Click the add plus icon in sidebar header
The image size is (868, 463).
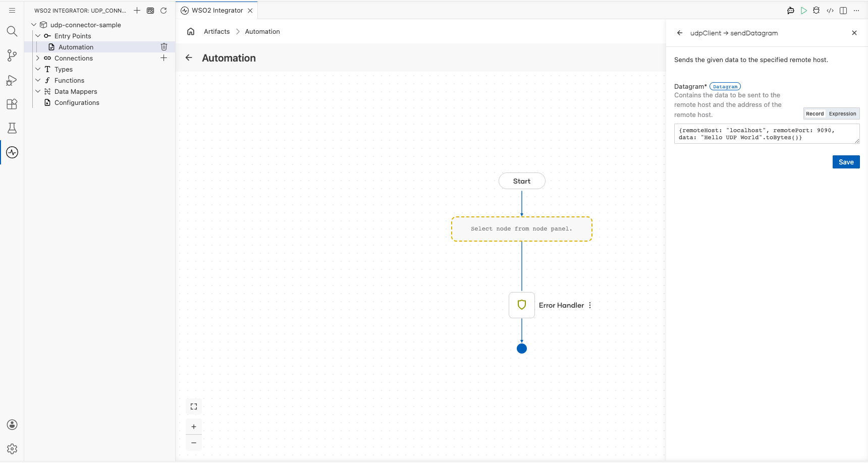137,10
